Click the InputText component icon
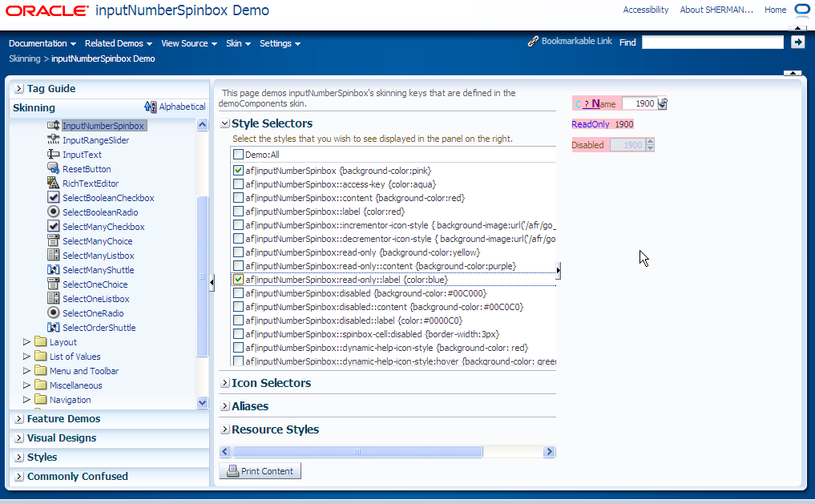815x504 pixels. point(53,154)
